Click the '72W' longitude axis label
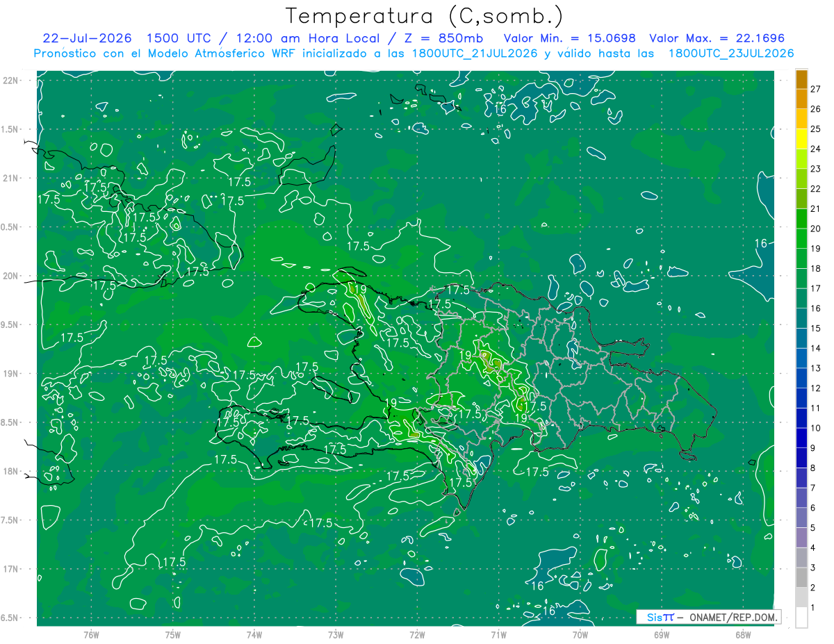The width and height of the screenshot is (834, 644). [x=417, y=634]
